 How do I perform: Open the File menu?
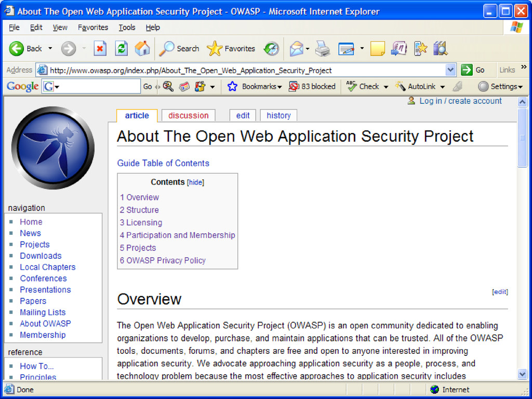coord(14,28)
